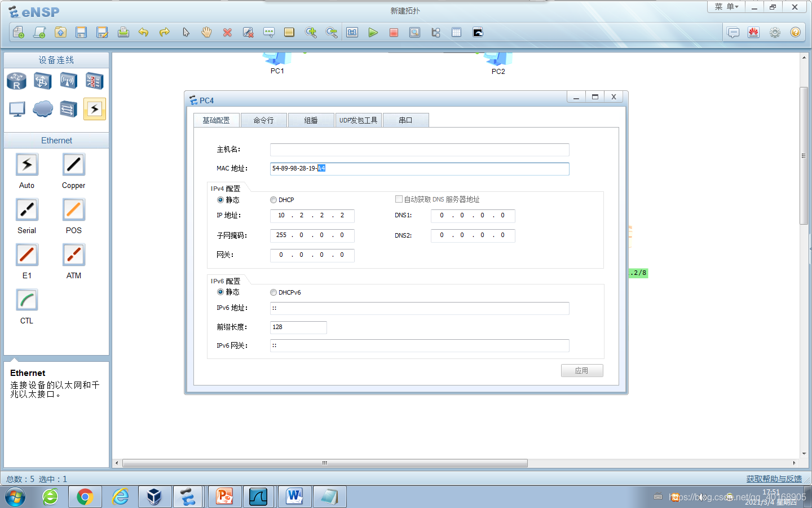Click the IPv6 地址 input field

point(420,308)
